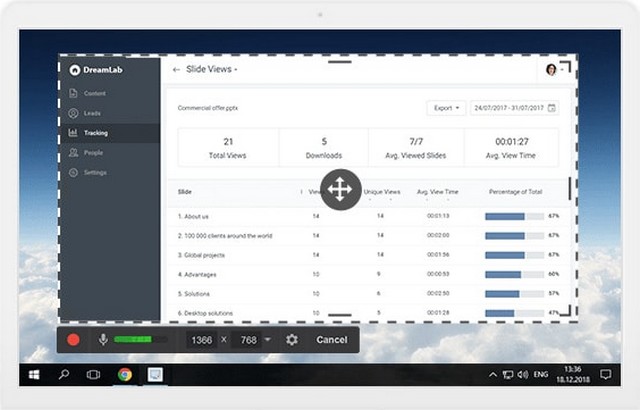
Task: Open the About us slide row
Action: click(x=194, y=216)
